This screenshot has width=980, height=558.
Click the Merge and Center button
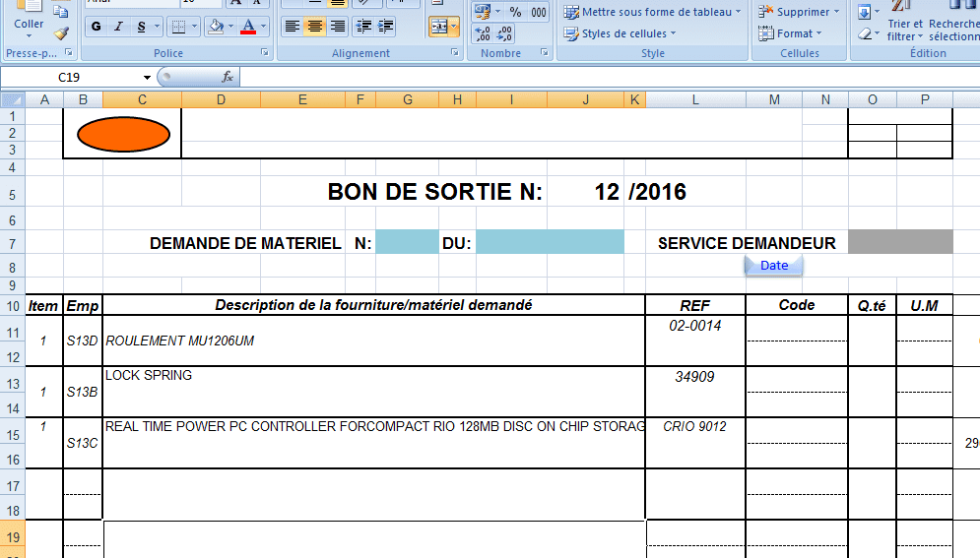[438, 27]
